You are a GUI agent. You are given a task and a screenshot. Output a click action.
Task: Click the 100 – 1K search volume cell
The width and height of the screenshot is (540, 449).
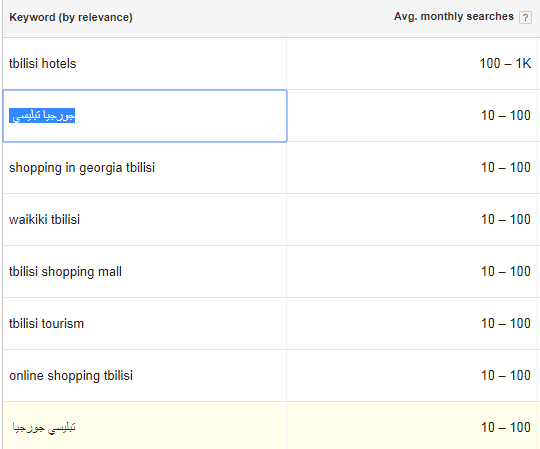[x=505, y=63]
